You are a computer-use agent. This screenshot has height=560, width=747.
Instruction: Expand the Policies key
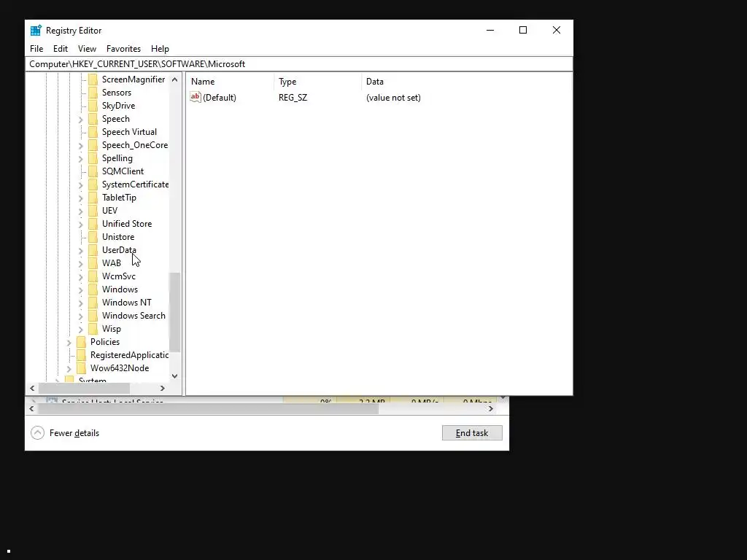tap(69, 343)
